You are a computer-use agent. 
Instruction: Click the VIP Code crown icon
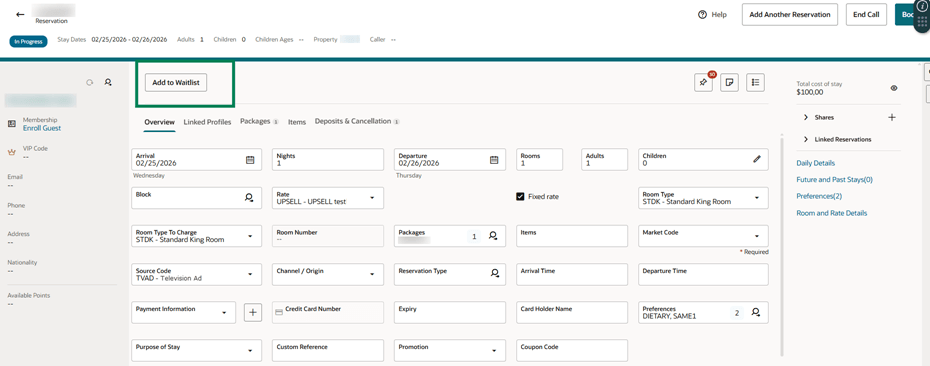(11, 152)
